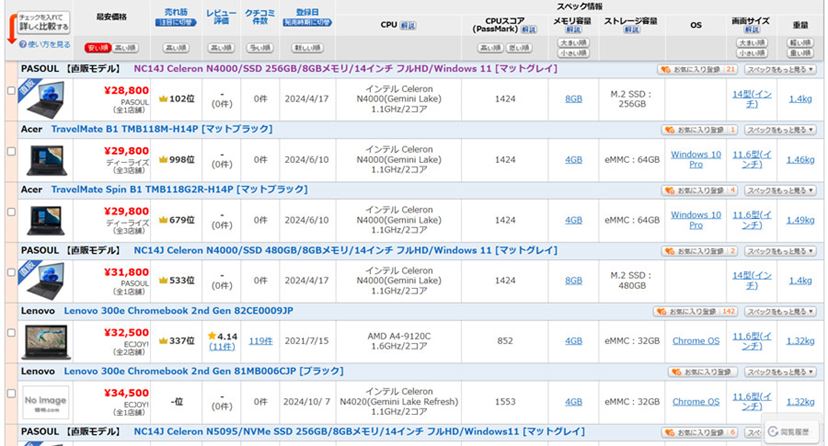The width and height of the screenshot is (828, 446).
Task: Click Windows 10 Pro link in TravelMate B1 row
Action: [x=695, y=159]
